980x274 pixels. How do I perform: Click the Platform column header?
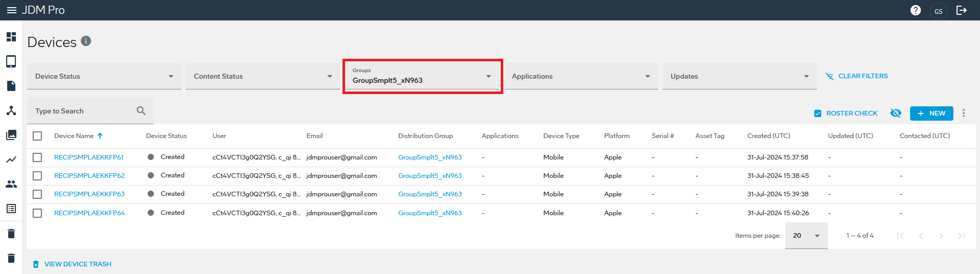[617, 136]
